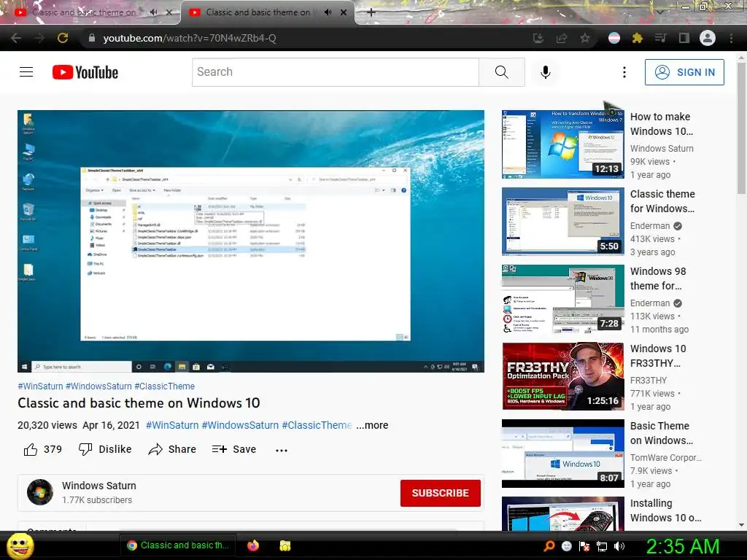
Task: Open the extensions puzzle icon
Action: [637, 38]
